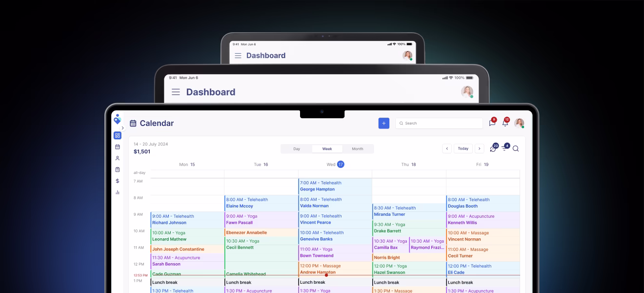Screen dimensions: 644x293
Task: Expand the sidebar with the chevron arrow
Action: pos(122,128)
